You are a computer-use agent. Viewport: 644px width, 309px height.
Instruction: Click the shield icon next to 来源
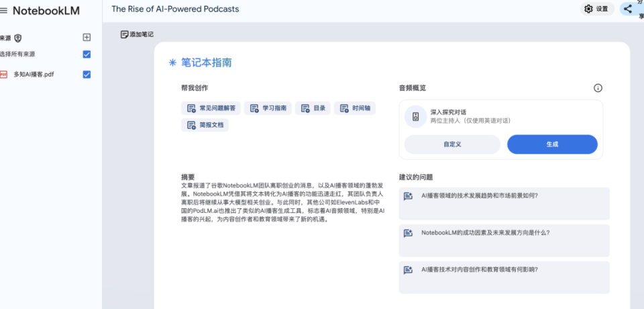[x=17, y=38]
